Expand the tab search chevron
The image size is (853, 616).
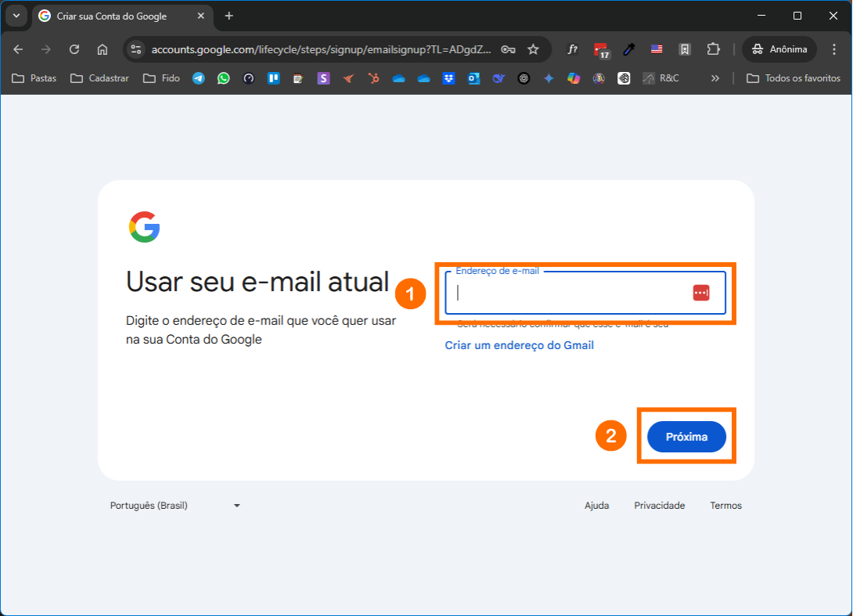(x=16, y=16)
